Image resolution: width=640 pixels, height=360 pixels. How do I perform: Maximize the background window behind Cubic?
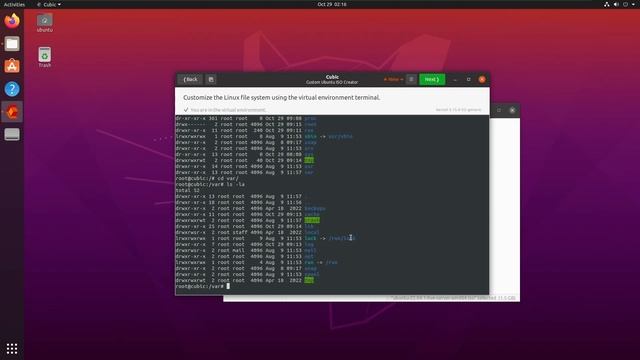(x=499, y=110)
